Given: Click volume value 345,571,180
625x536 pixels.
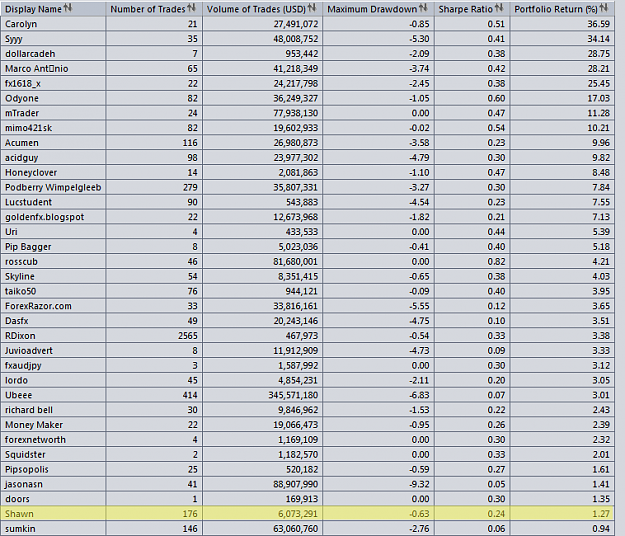Looking at the screenshot, I should point(293,395).
